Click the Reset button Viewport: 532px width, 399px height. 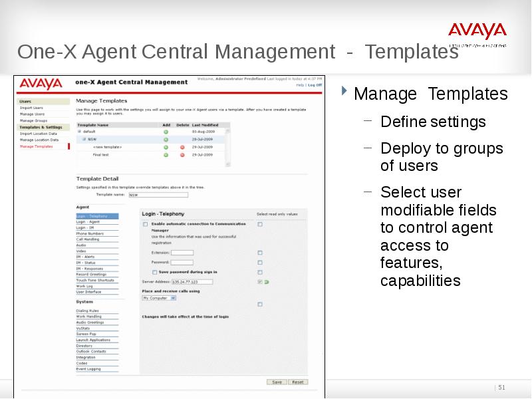click(297, 382)
